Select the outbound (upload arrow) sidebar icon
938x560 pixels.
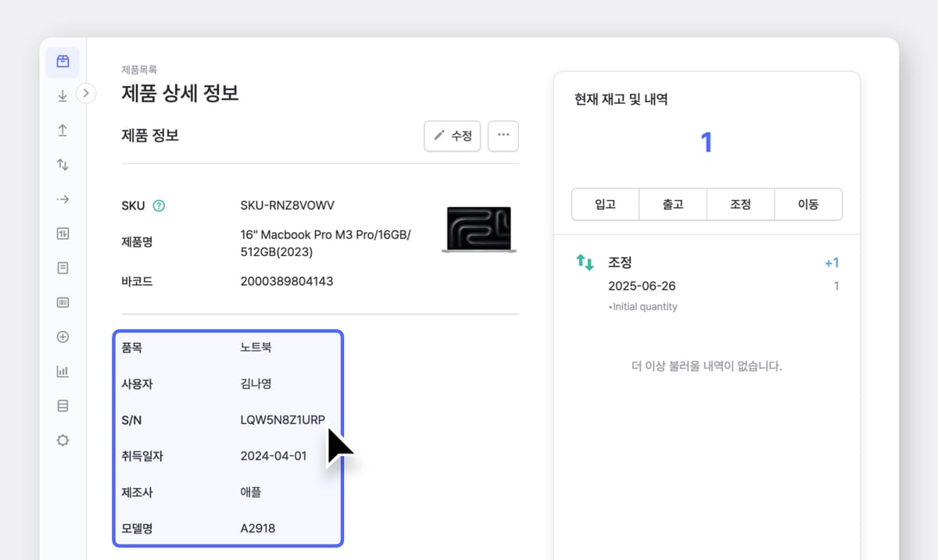(x=63, y=130)
